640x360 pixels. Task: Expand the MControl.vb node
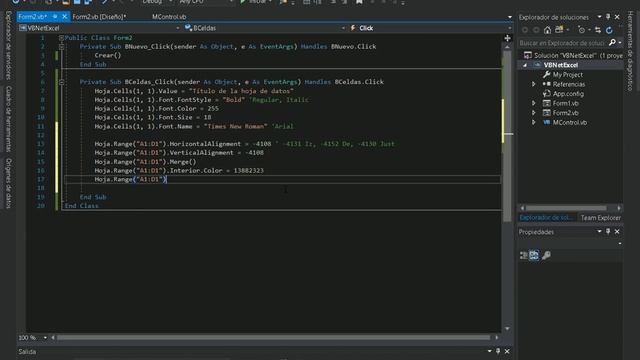(x=533, y=122)
